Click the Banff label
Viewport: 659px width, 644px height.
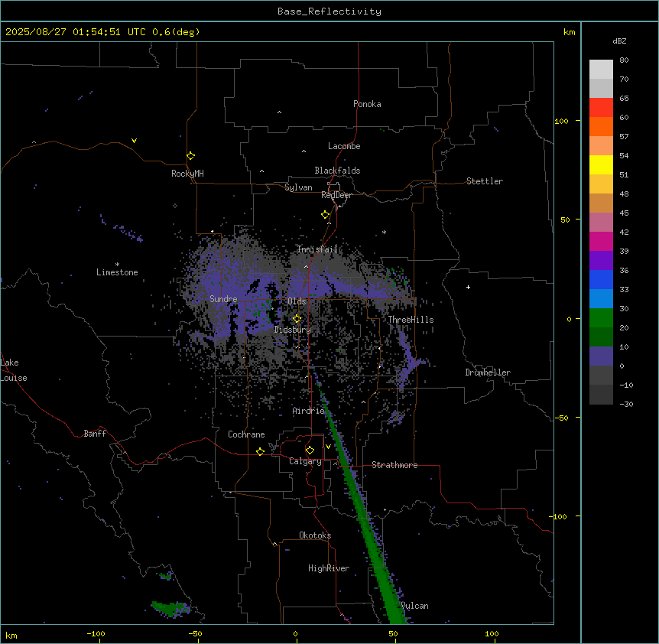tap(95, 434)
